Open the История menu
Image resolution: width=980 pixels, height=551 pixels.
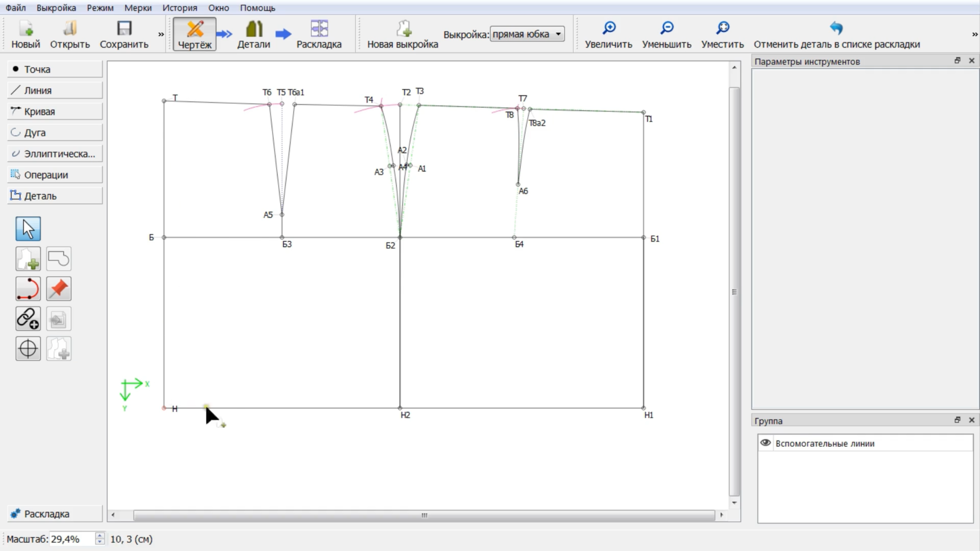pyautogui.click(x=180, y=8)
